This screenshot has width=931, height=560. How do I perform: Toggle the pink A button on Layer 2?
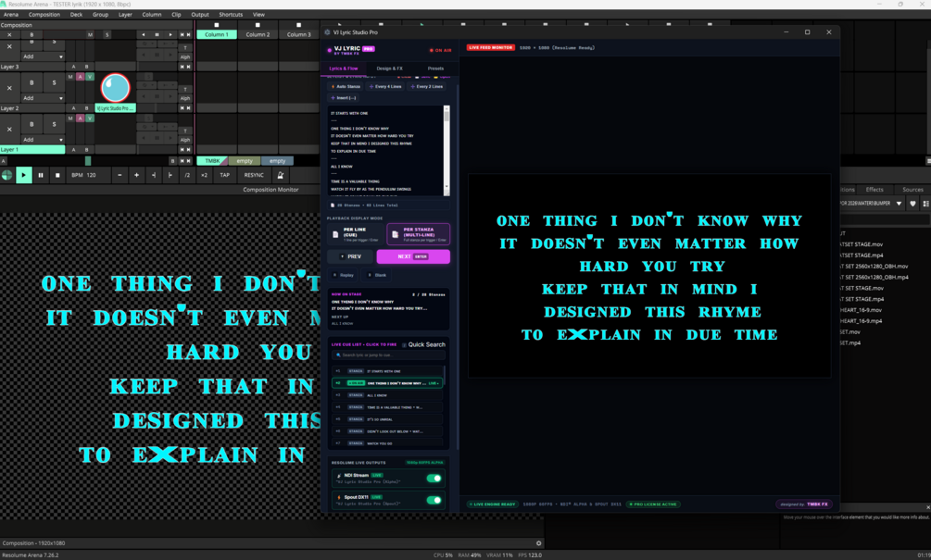pyautogui.click(x=80, y=77)
